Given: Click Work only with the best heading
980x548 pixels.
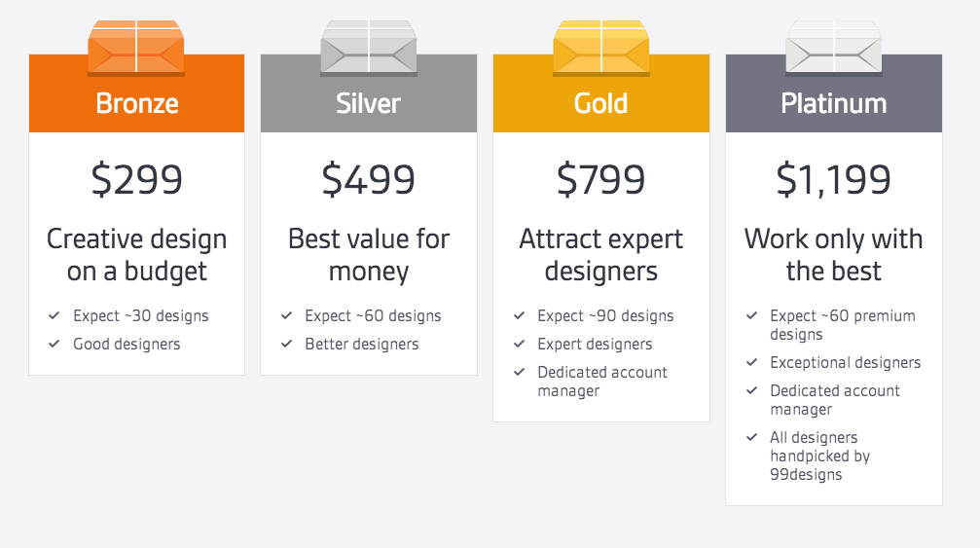Looking at the screenshot, I should point(834,255).
